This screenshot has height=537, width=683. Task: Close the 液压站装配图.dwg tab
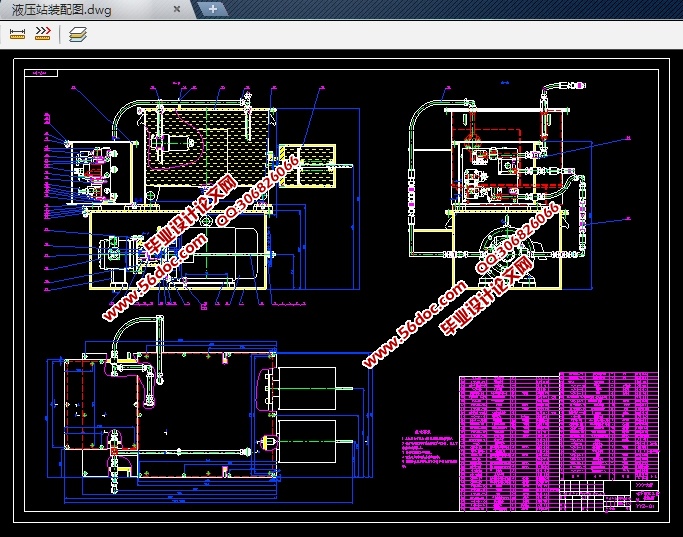click(x=177, y=9)
